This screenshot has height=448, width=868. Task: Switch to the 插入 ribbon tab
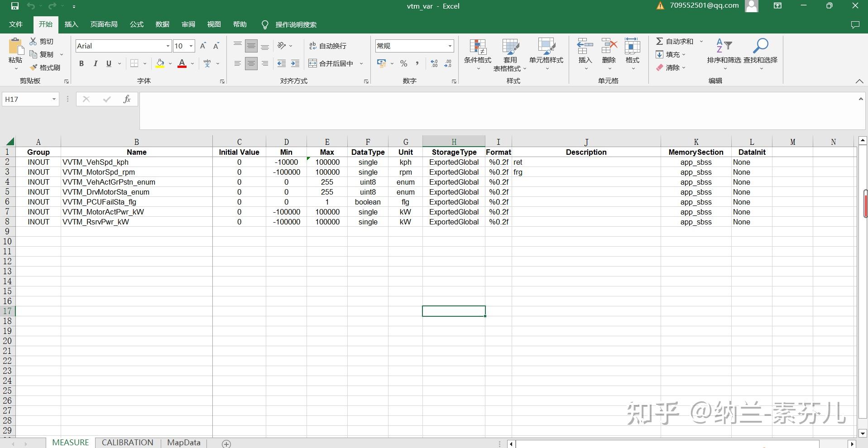[x=71, y=24]
